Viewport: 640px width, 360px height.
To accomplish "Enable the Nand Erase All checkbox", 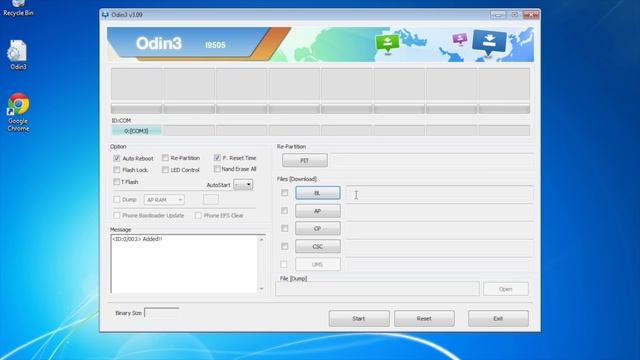I will click(x=217, y=169).
